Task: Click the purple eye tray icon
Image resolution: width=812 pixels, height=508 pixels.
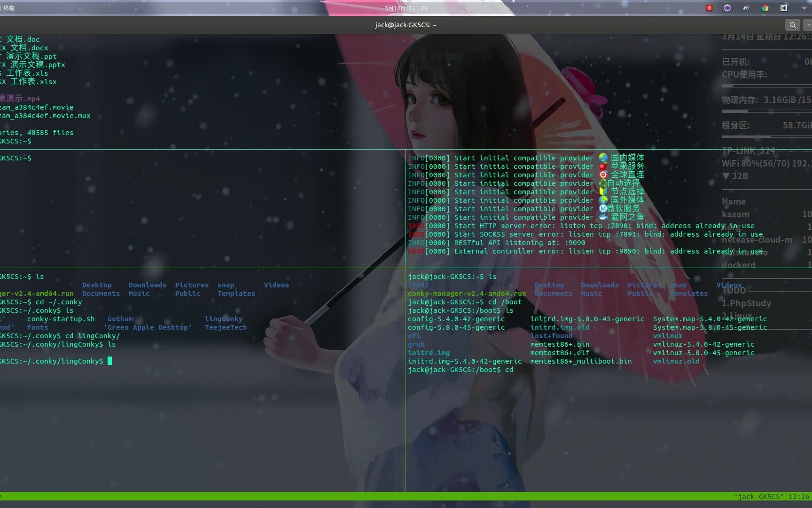Action: 727,8
